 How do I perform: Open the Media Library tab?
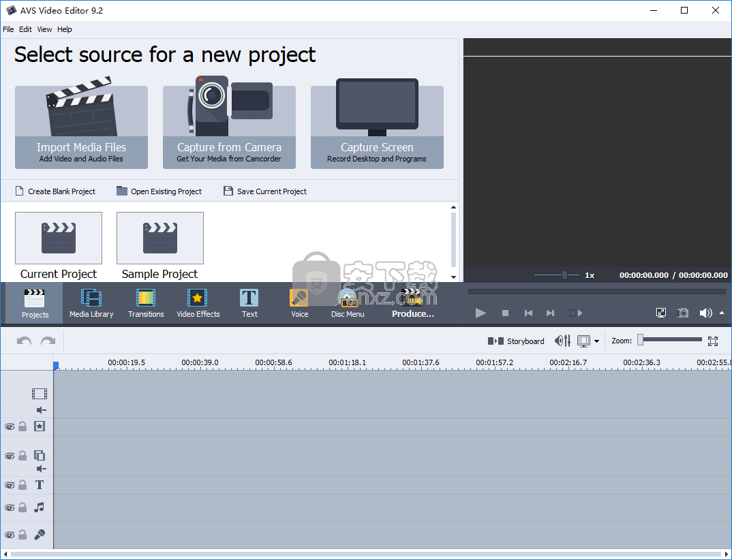(91, 303)
